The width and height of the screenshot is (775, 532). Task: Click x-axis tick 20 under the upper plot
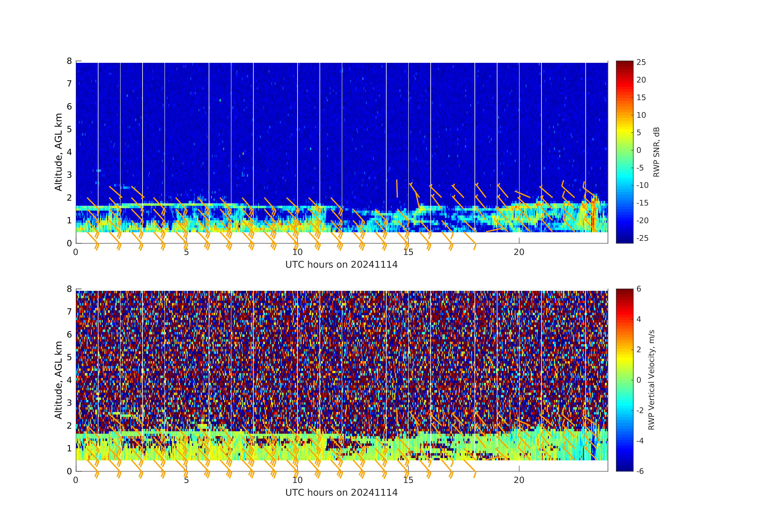pos(519,252)
